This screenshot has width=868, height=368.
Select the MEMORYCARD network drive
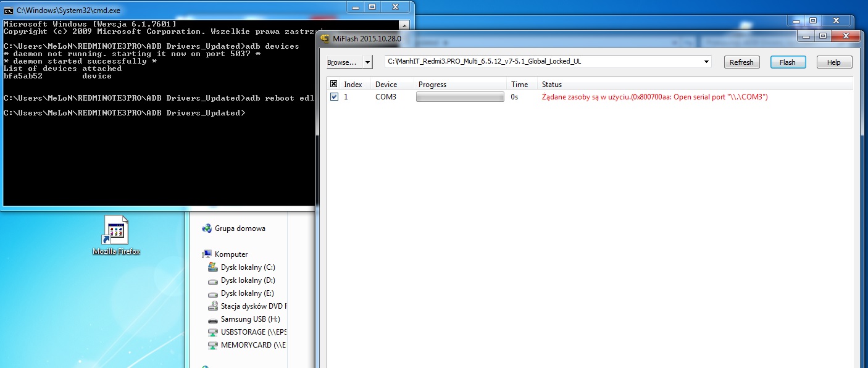(x=253, y=345)
